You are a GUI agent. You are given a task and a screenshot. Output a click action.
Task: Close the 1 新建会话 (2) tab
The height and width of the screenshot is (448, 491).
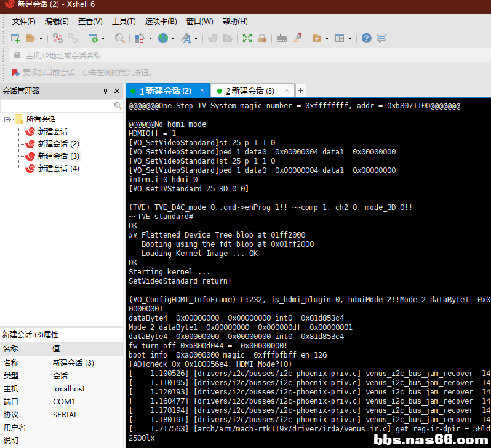tap(201, 90)
